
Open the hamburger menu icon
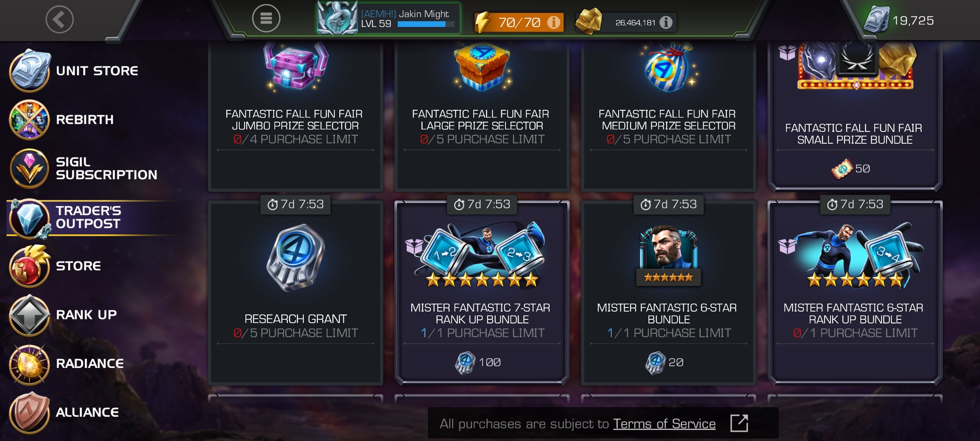tap(266, 18)
